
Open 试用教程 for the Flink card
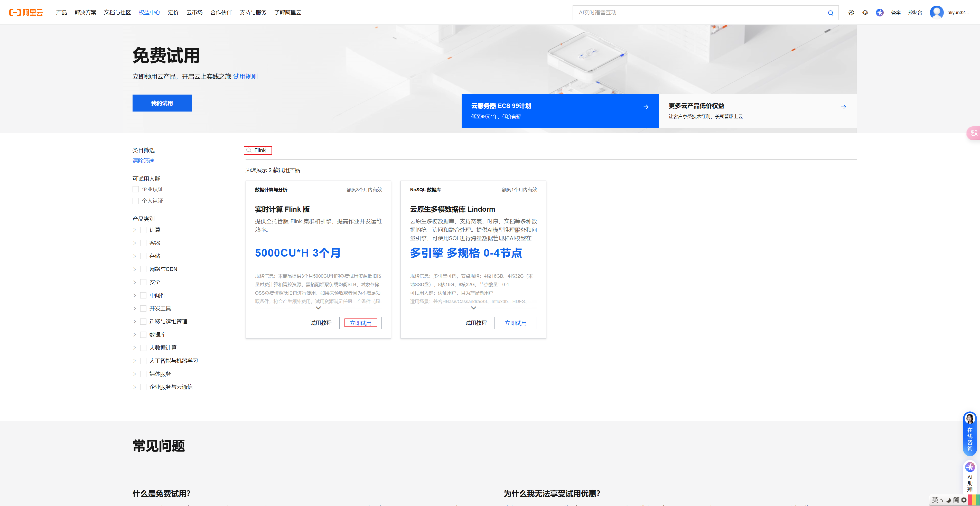coord(321,323)
